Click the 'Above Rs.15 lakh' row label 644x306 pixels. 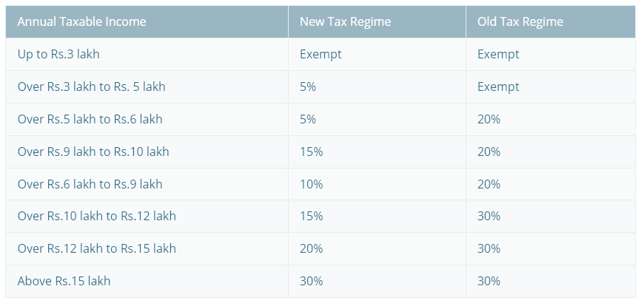pos(64,282)
